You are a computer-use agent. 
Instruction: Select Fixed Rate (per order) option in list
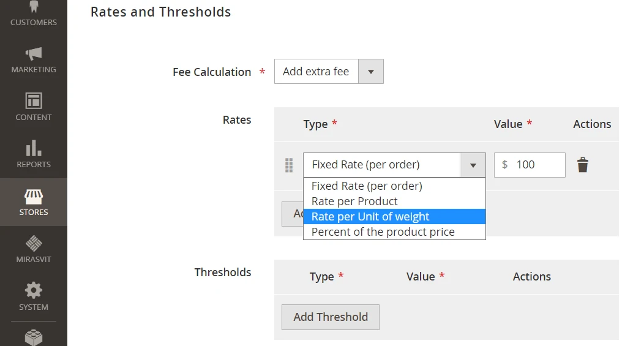pyautogui.click(x=367, y=186)
